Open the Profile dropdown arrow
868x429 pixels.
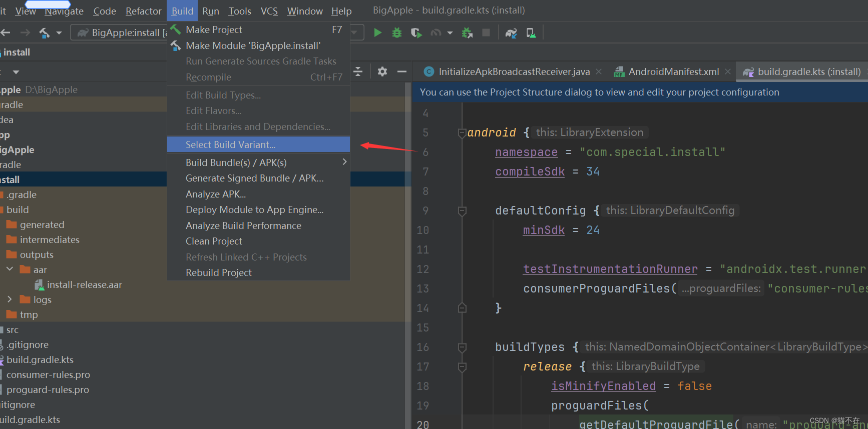[x=450, y=33]
